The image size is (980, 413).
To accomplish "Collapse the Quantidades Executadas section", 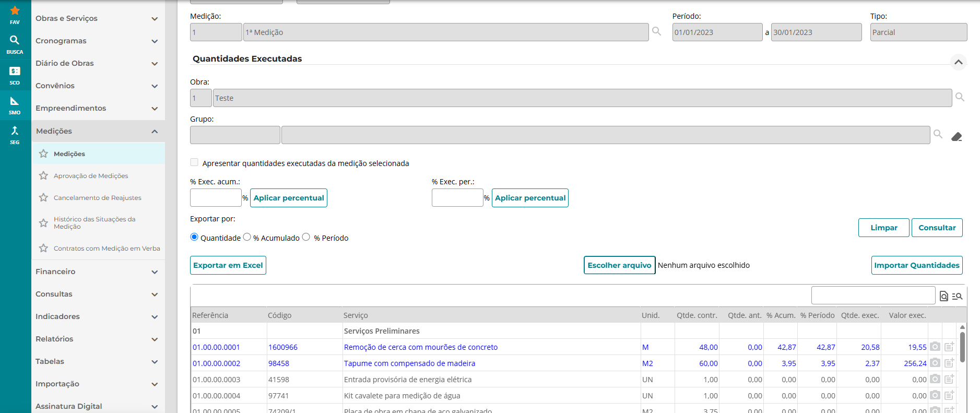I will point(958,62).
